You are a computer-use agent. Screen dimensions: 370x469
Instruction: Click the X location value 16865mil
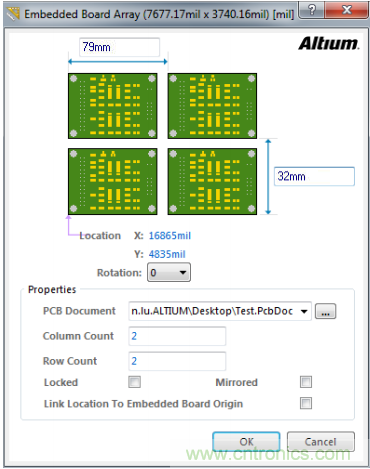click(170, 236)
